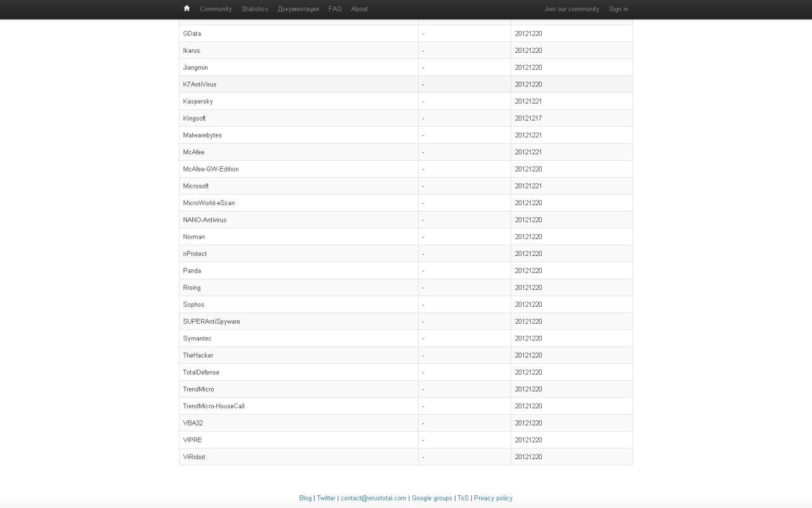Click the TrendMicro-HouseCall row
The image size is (812, 508).
(214, 406)
